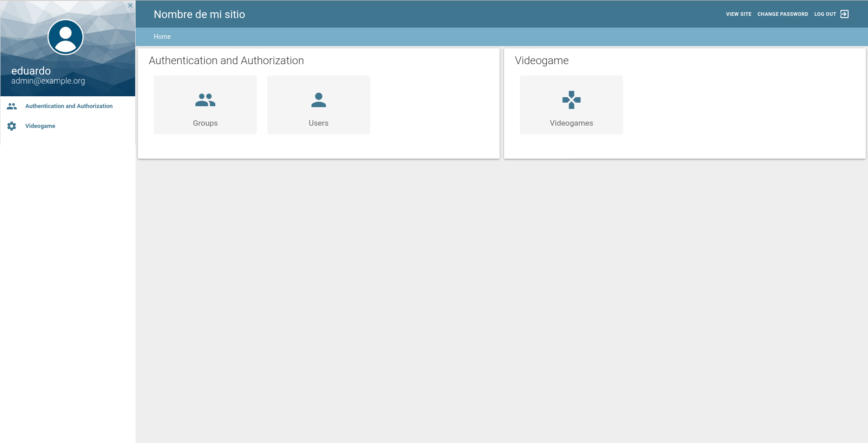Go to Home in the breadcrumb bar
This screenshot has height=443, width=868.
point(162,37)
